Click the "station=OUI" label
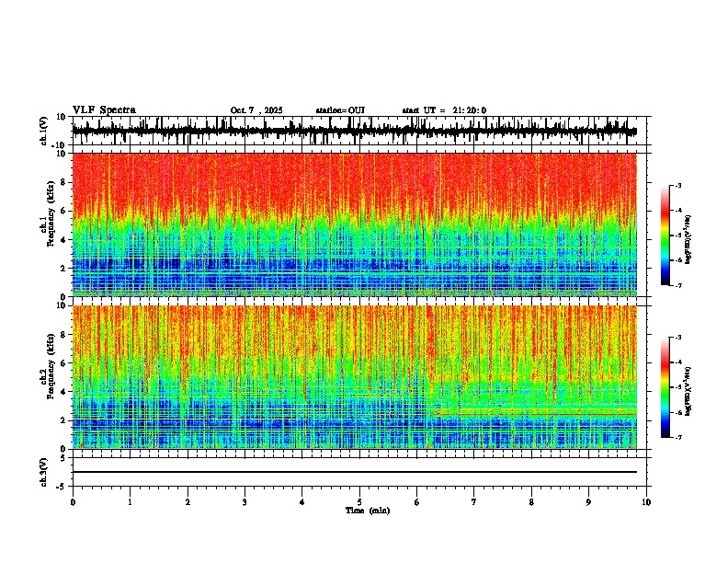The width and height of the screenshot is (728, 563). [x=340, y=110]
